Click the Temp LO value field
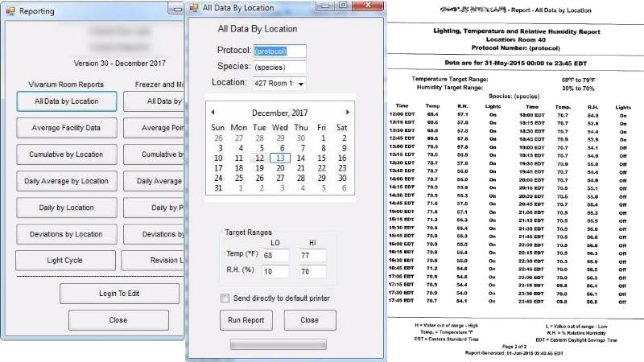Screen dimensions: 644x362 pos(275,255)
